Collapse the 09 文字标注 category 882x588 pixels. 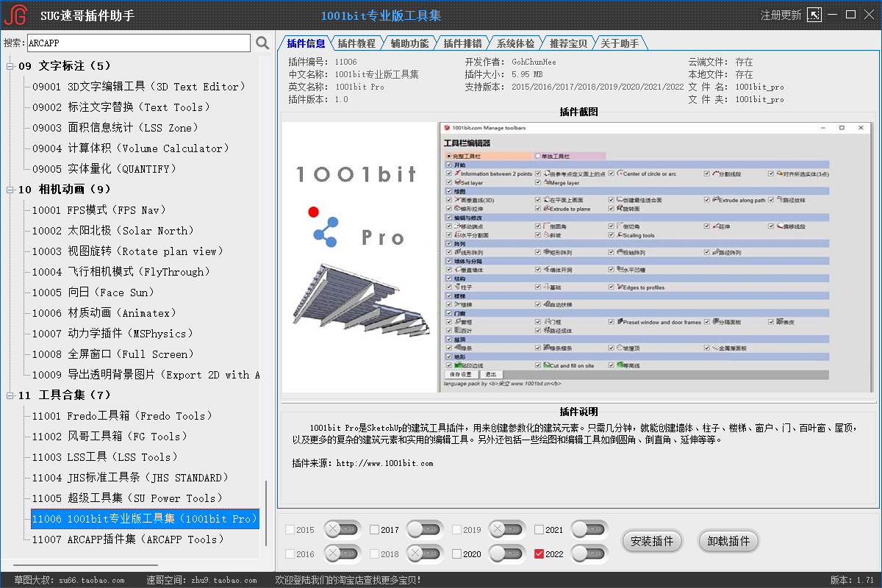point(10,66)
